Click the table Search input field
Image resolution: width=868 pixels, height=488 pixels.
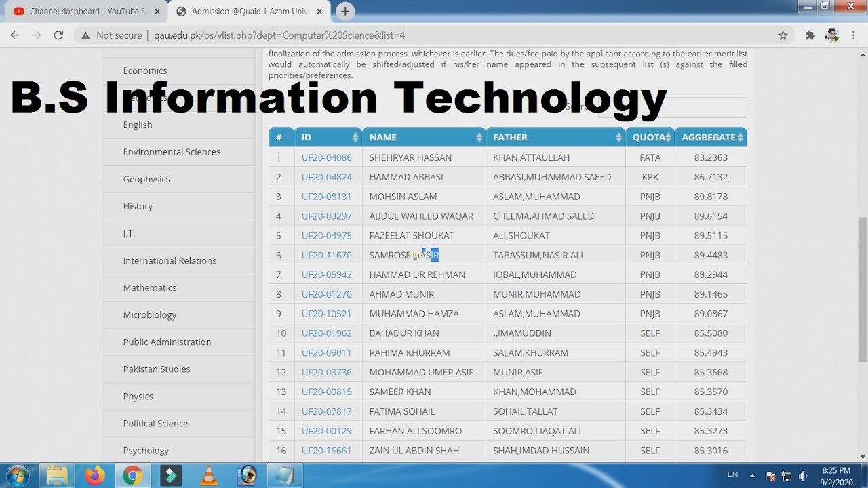pos(672,107)
